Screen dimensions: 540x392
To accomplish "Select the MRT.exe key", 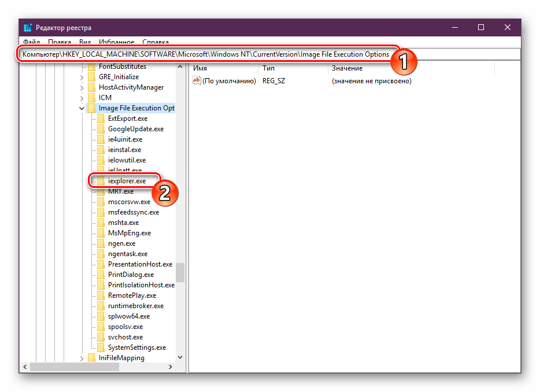I will click(x=120, y=191).
